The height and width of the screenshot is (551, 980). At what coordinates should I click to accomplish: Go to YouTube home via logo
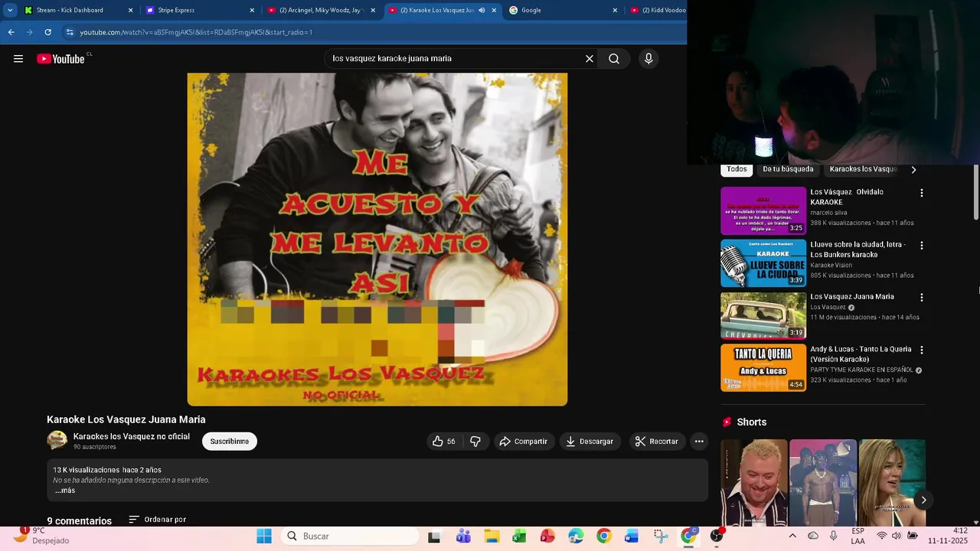60,59
